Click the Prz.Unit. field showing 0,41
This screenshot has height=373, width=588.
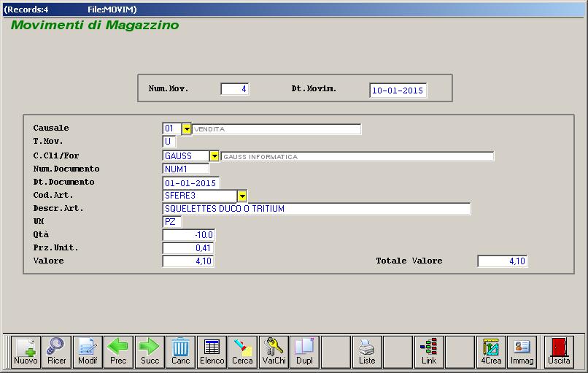coord(188,248)
